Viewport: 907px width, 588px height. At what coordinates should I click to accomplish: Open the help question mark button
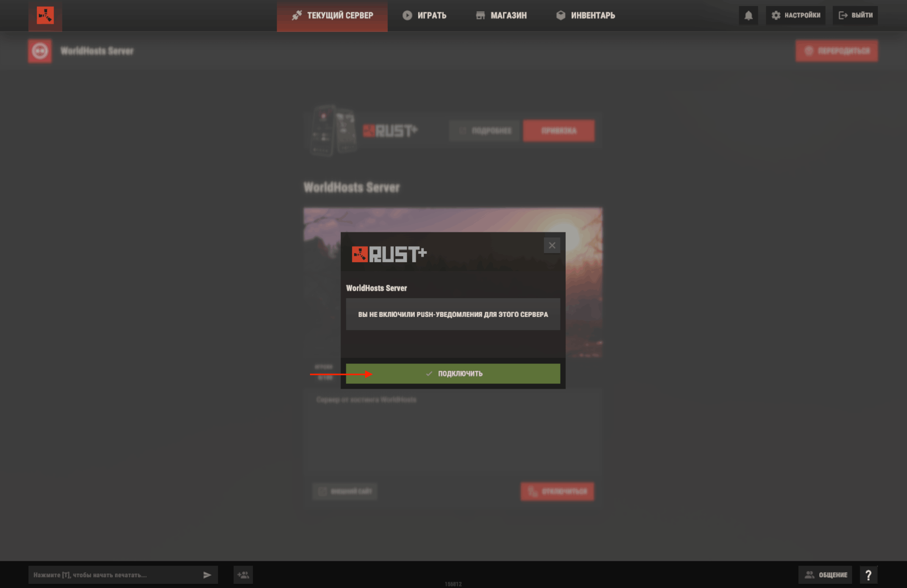(868, 575)
